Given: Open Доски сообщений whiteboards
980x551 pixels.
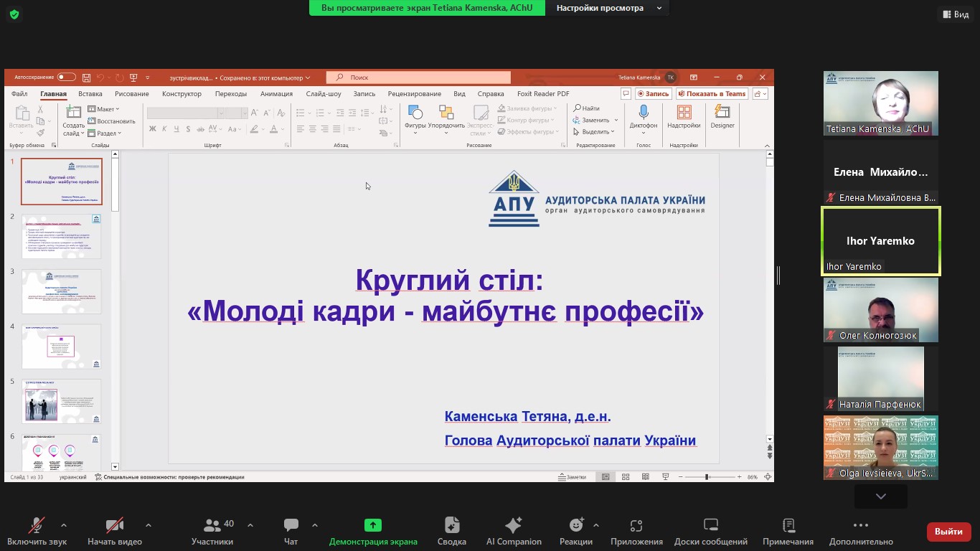Looking at the screenshot, I should (711, 532).
